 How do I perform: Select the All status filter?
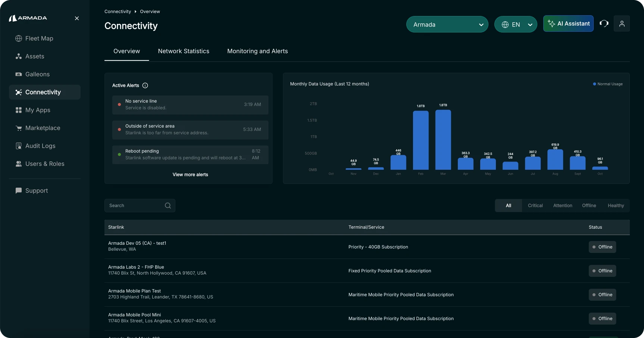(x=508, y=206)
